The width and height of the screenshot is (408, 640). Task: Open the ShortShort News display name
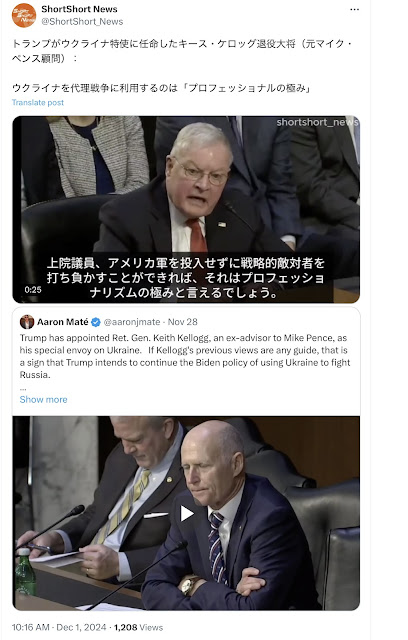pyautogui.click(x=79, y=9)
